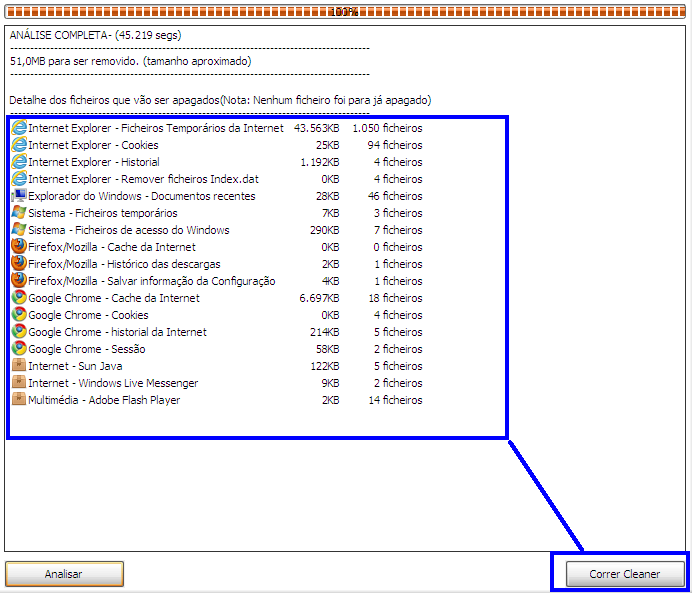This screenshot has height=593, width=692.
Task: Select row text 'Internet Explorer - Cookies'
Action: pos(93,145)
